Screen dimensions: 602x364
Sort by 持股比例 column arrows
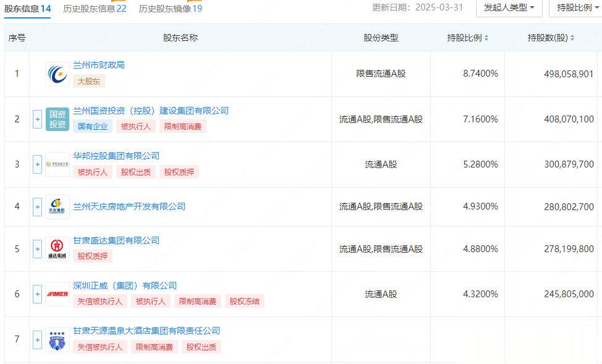(x=486, y=38)
